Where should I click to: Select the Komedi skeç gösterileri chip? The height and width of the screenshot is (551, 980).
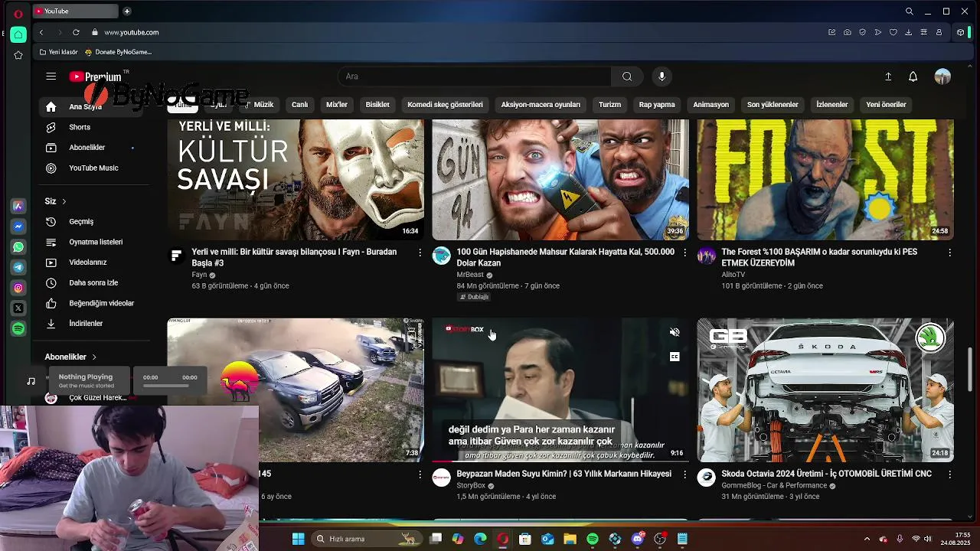[x=445, y=105]
